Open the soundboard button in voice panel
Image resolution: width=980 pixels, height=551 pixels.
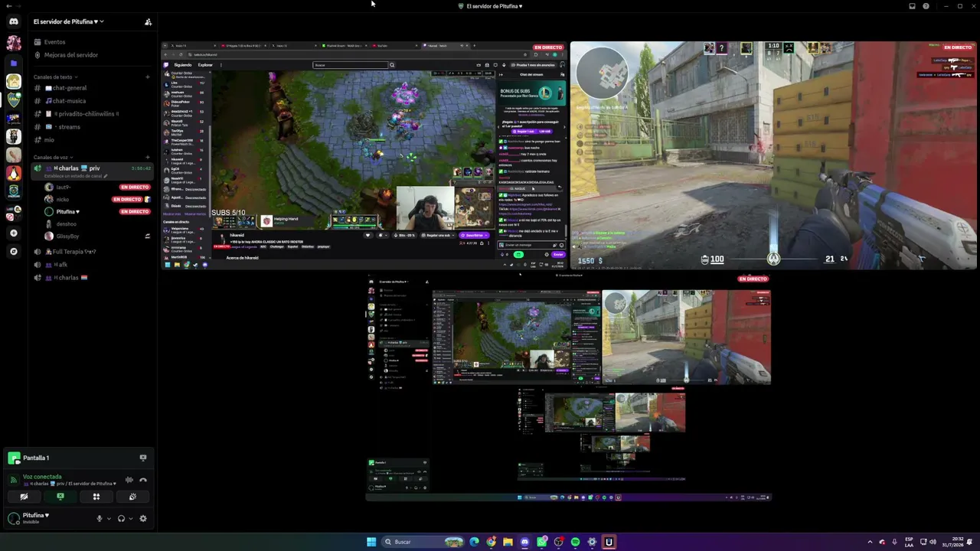click(132, 497)
